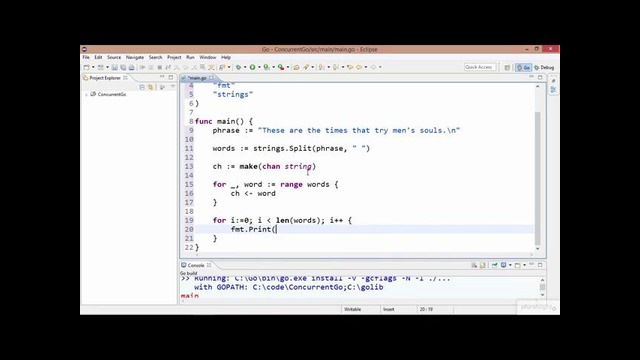This screenshot has height=360, width=640.
Task: Open the Source menu
Action: coord(114,58)
